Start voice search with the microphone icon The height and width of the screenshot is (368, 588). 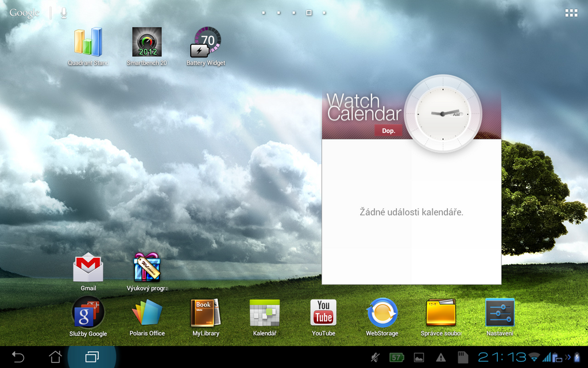63,12
